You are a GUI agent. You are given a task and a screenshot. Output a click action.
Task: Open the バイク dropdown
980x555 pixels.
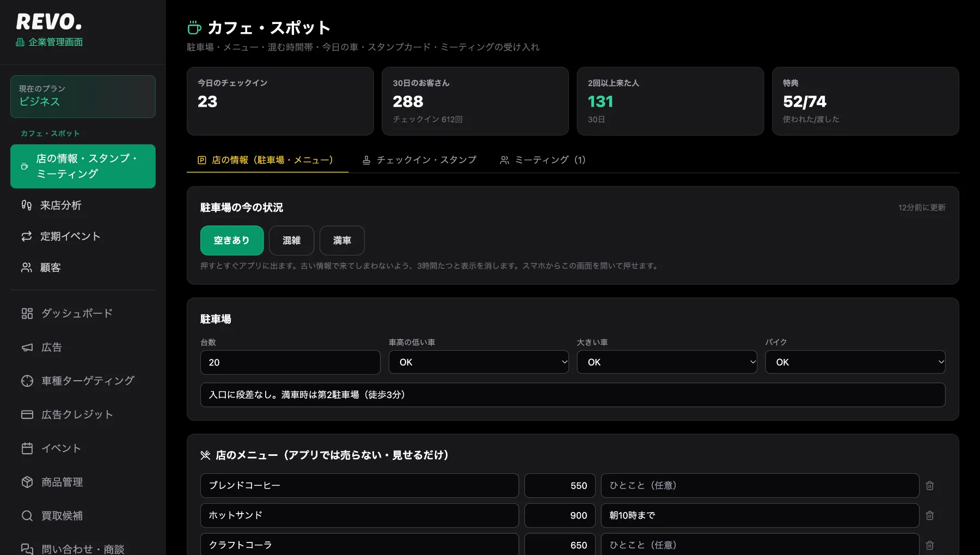pyautogui.click(x=855, y=362)
